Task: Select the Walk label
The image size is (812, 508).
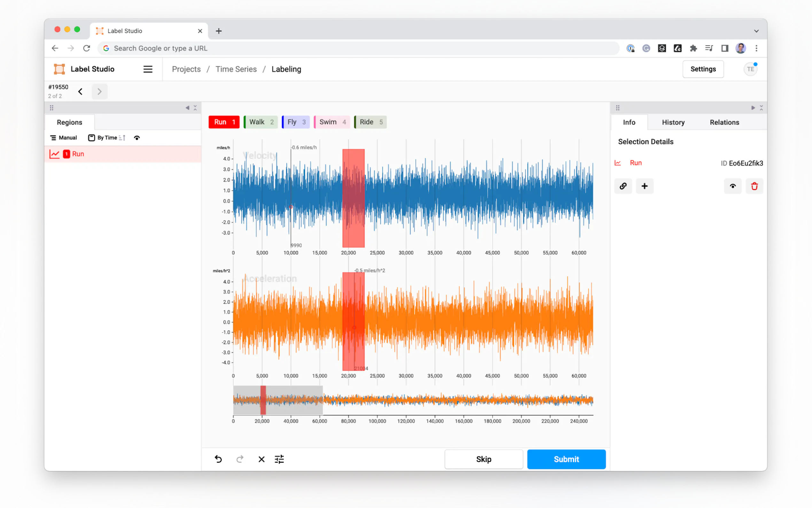Action: pos(261,122)
